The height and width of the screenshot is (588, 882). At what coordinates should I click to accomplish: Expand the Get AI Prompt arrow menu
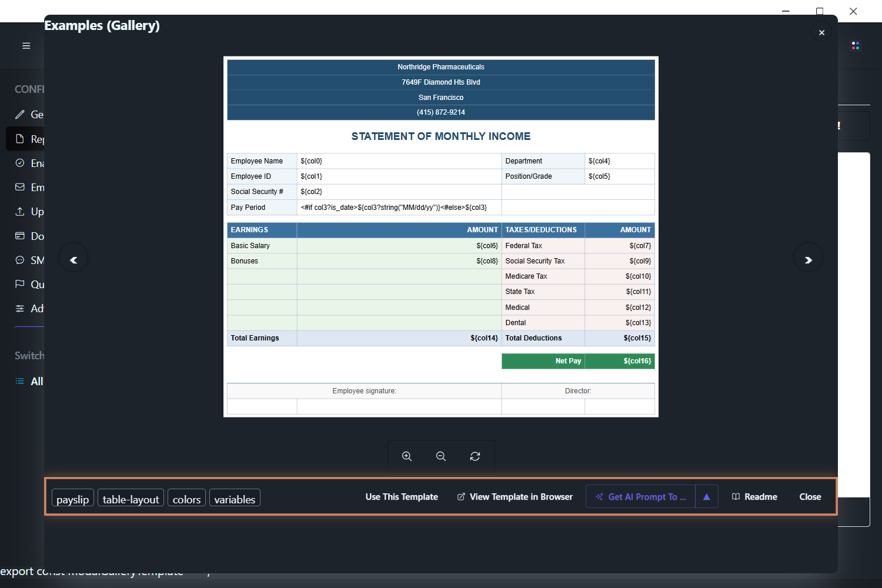click(x=707, y=497)
